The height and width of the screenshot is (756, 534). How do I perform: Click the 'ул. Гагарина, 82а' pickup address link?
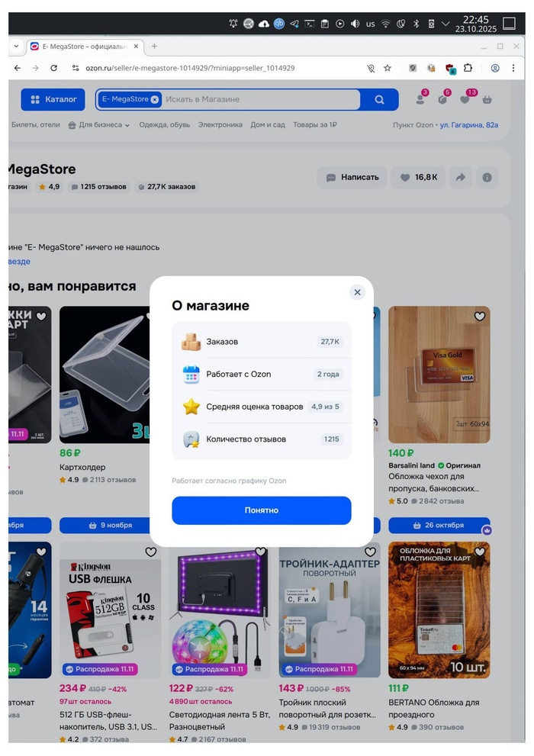[469, 124]
